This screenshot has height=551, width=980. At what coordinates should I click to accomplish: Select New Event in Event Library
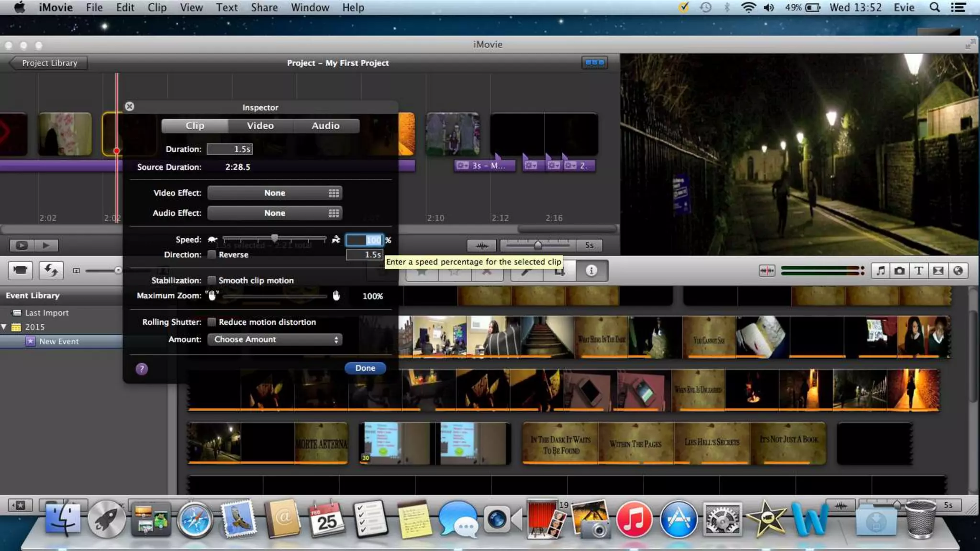59,342
